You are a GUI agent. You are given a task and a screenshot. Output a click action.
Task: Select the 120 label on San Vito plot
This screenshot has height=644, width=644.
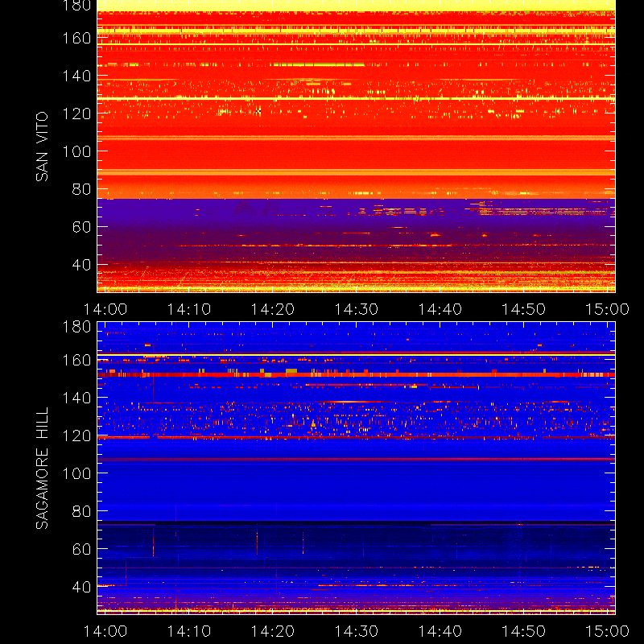pos(76,114)
